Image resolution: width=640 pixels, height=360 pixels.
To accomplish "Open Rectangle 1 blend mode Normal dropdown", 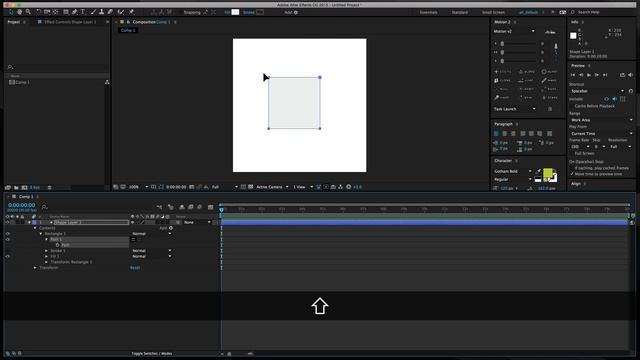I will pos(151,234).
